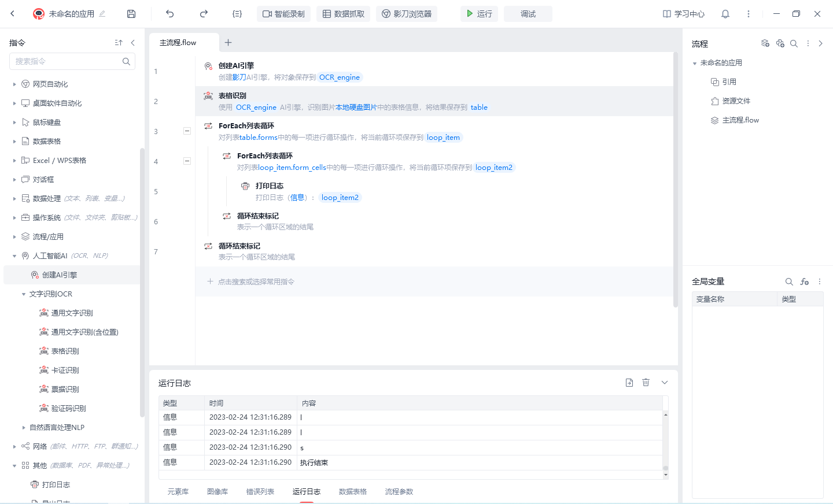Screen dimensions: 833x504
Task: Add a new flow tab
Action: [x=228, y=42]
